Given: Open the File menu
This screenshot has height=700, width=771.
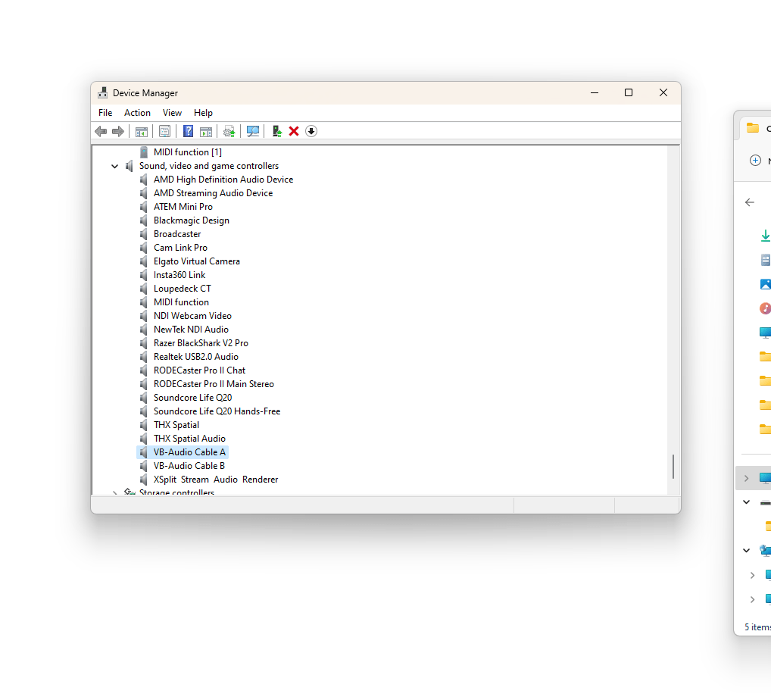Looking at the screenshot, I should 105,113.
